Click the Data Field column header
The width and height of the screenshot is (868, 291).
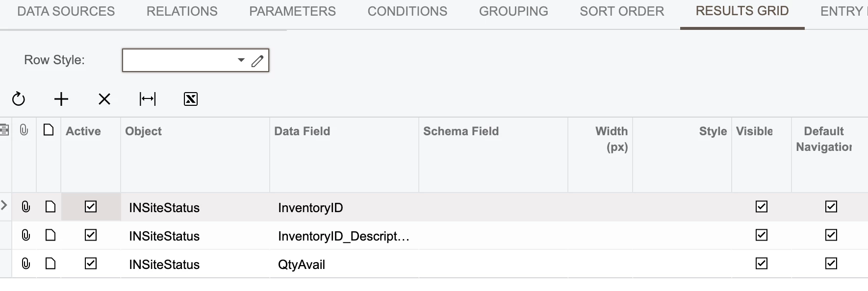click(x=302, y=131)
